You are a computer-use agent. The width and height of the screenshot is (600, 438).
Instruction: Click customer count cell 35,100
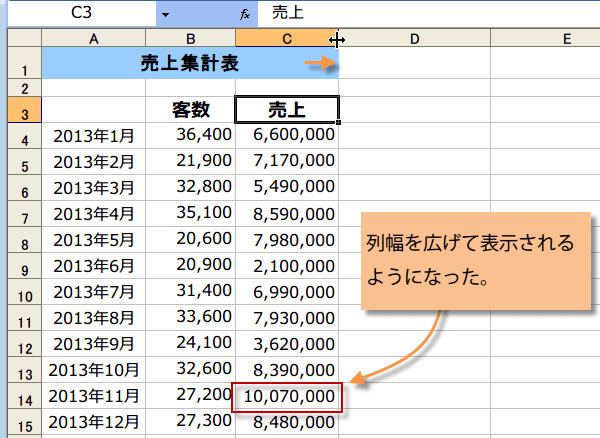191,214
